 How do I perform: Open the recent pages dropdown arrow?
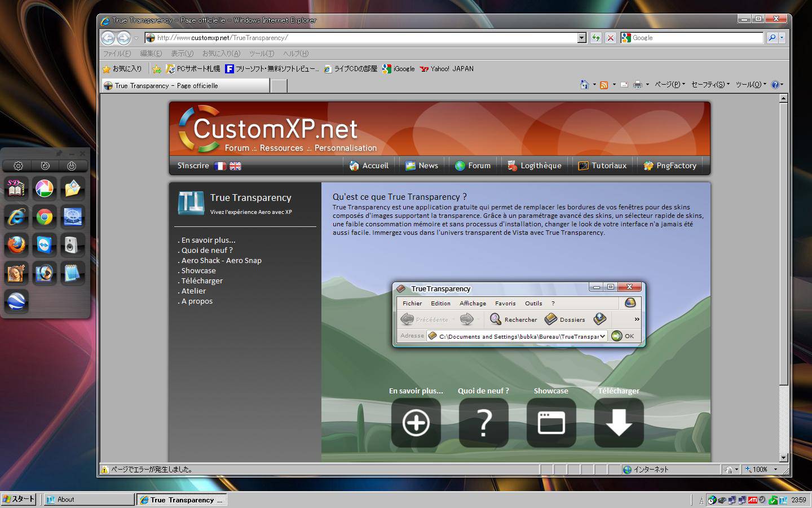(136, 38)
